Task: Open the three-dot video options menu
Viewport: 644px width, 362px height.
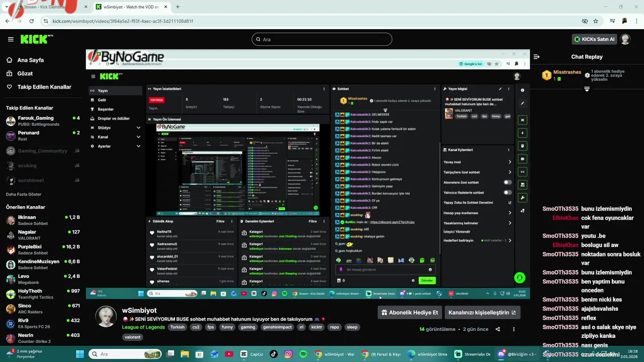Action: (514, 329)
